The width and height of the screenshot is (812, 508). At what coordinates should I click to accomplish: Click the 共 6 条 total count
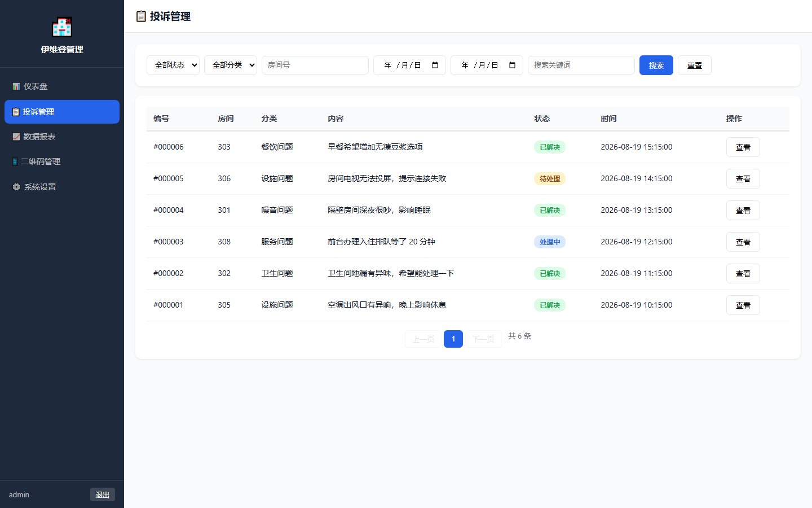pyautogui.click(x=519, y=336)
